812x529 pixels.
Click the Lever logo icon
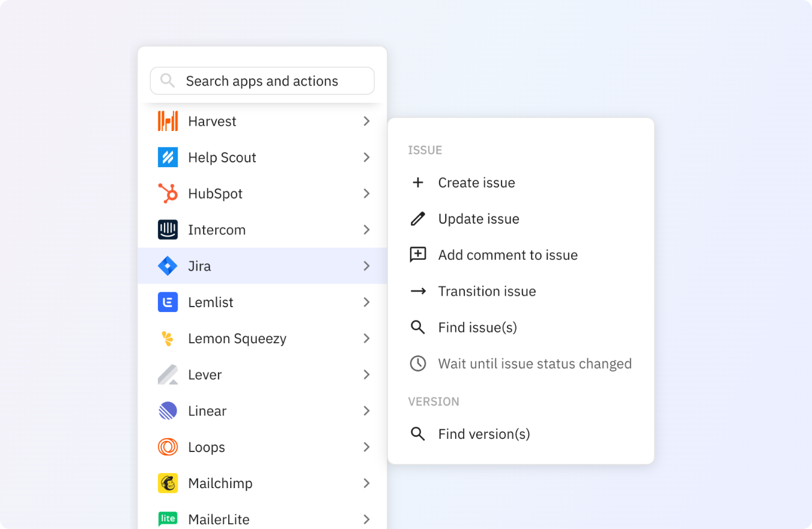(x=168, y=375)
